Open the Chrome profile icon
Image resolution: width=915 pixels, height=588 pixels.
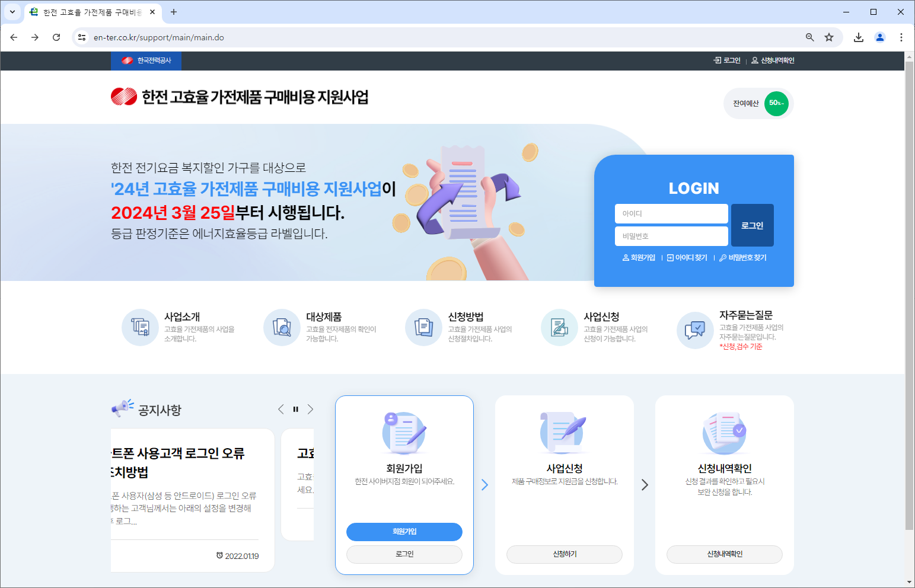pyautogui.click(x=880, y=37)
